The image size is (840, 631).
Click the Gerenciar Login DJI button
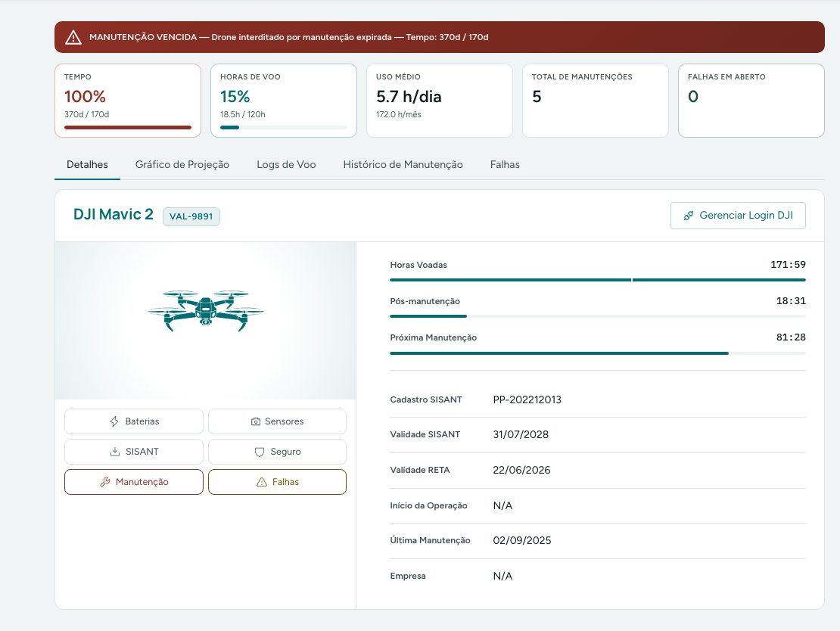click(x=738, y=216)
